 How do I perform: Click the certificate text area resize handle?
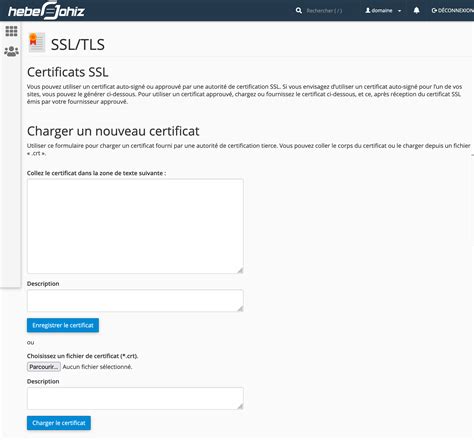point(240,271)
